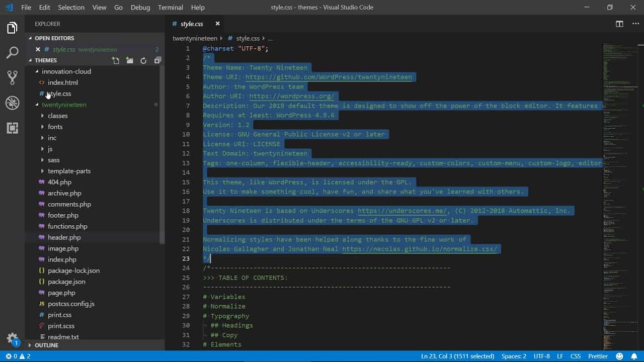Screen dimensions: 644x362
Task: Show errors and warnings count panel
Action: tap(18, 356)
